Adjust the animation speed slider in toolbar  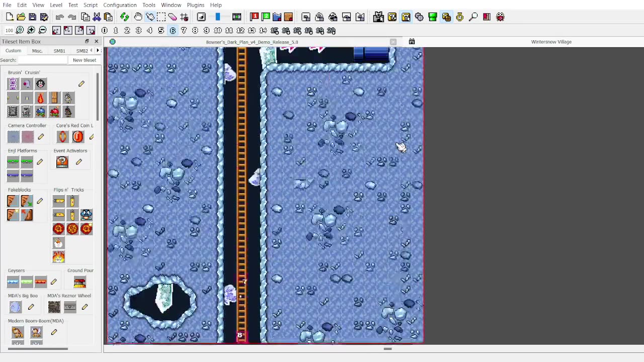[x=218, y=17]
